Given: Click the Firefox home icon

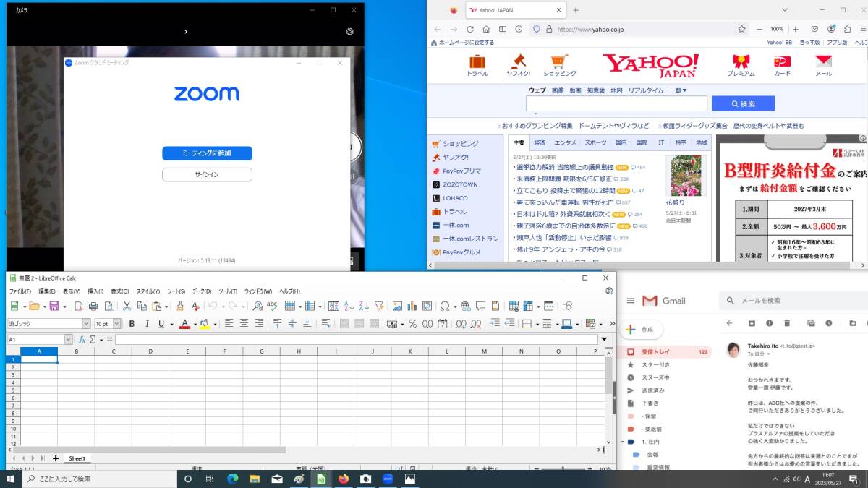Looking at the screenshot, I should [x=486, y=30].
